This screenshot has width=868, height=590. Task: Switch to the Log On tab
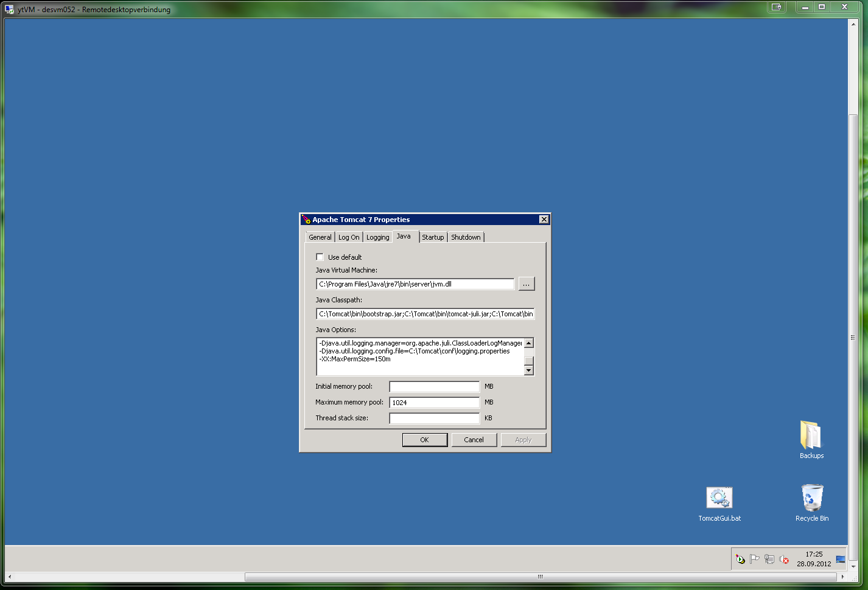coord(349,237)
